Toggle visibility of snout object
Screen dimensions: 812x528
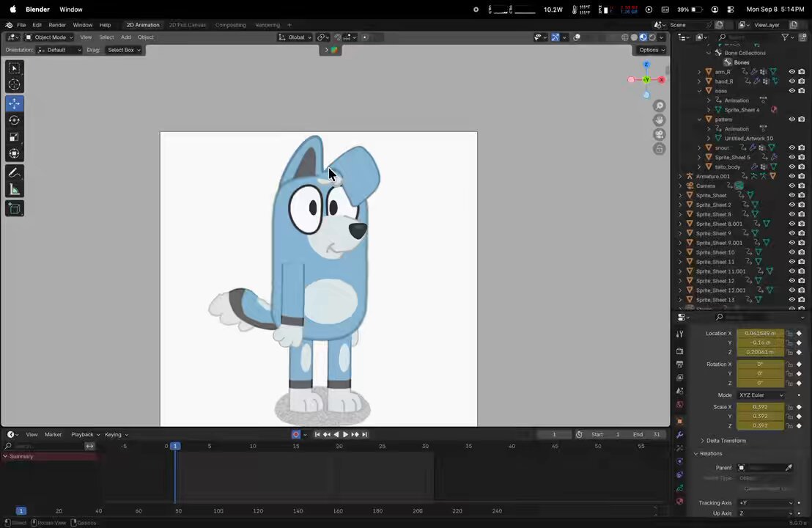[791, 147]
